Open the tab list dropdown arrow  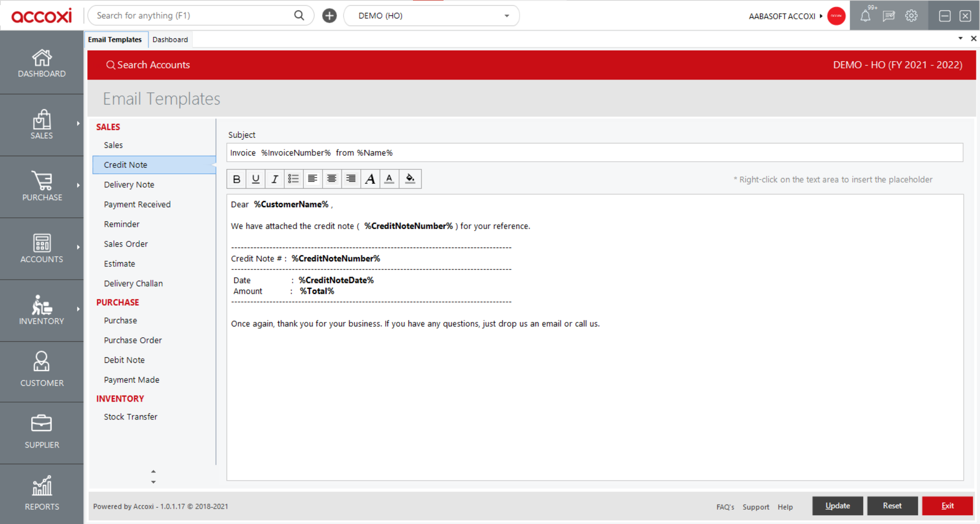(x=960, y=39)
